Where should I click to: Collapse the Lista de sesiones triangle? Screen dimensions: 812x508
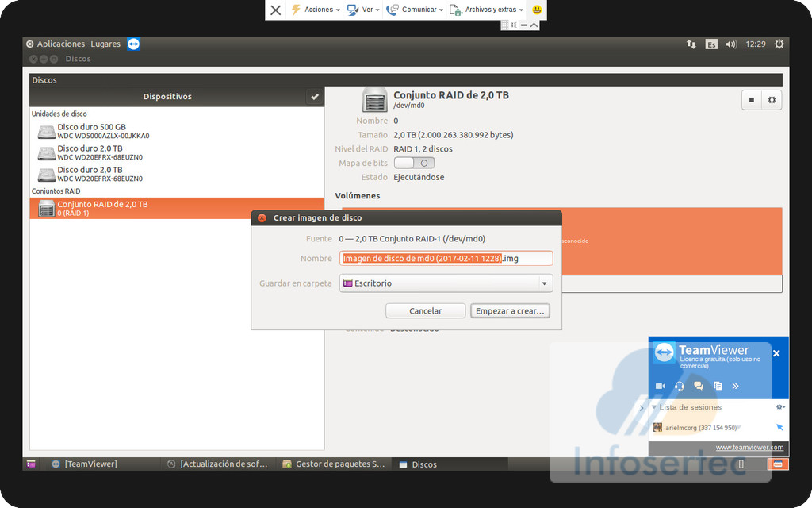[654, 407]
